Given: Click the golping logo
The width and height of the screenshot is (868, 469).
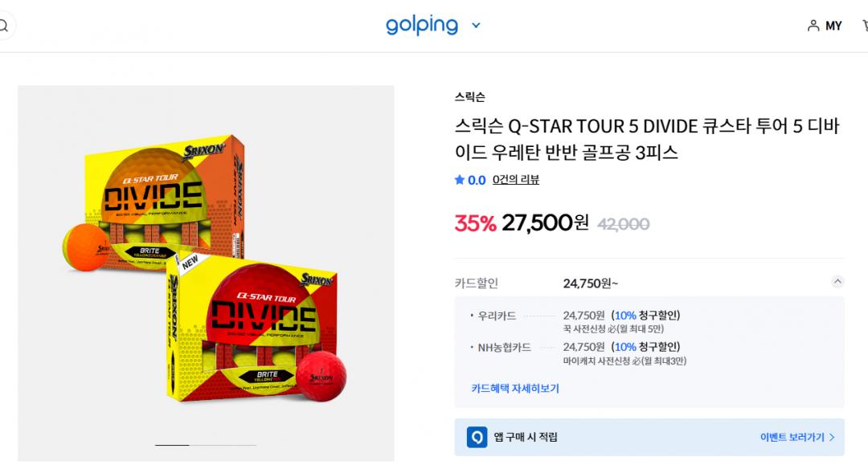Looking at the screenshot, I should pos(422,25).
